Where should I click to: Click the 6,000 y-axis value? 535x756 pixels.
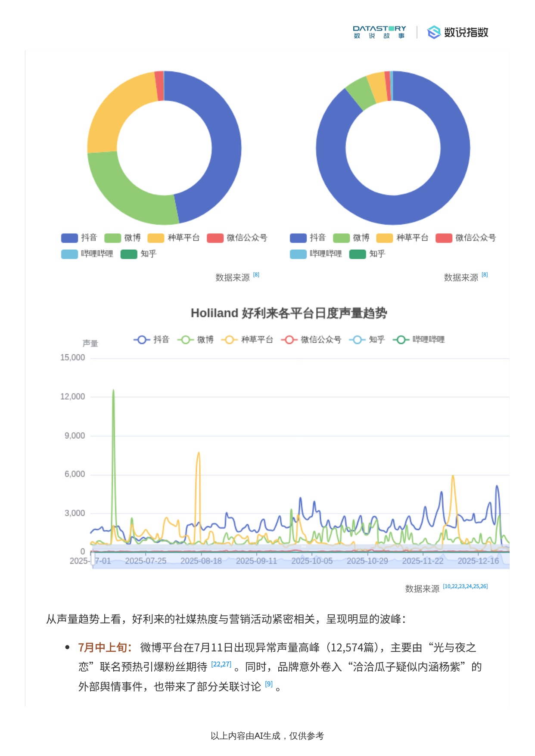click(x=75, y=474)
